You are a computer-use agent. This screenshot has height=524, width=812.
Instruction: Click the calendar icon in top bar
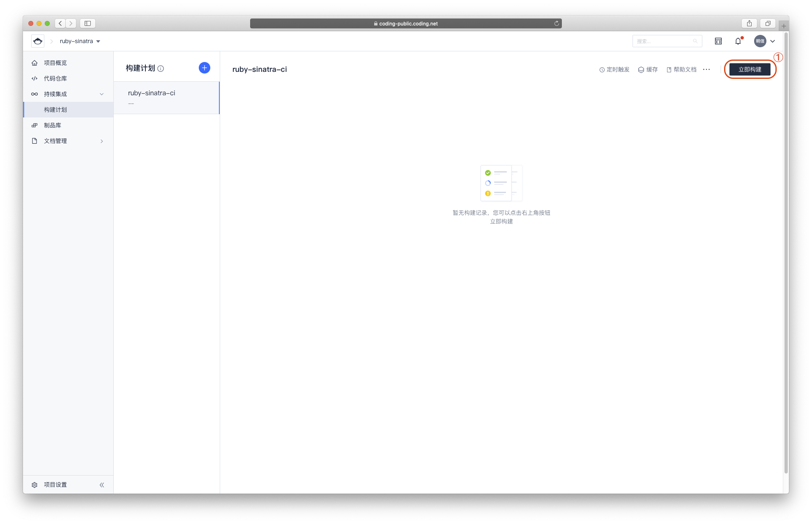[x=718, y=41]
